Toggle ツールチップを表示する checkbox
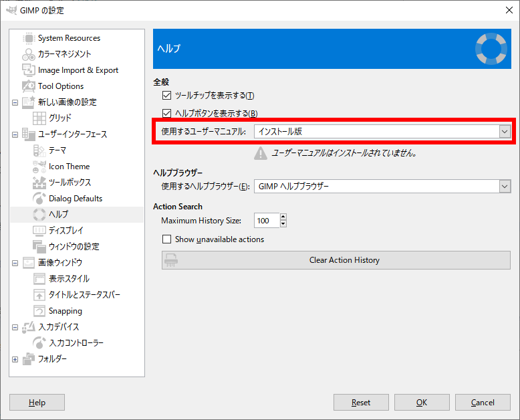Image resolution: width=520 pixels, height=420 pixels. (166, 96)
